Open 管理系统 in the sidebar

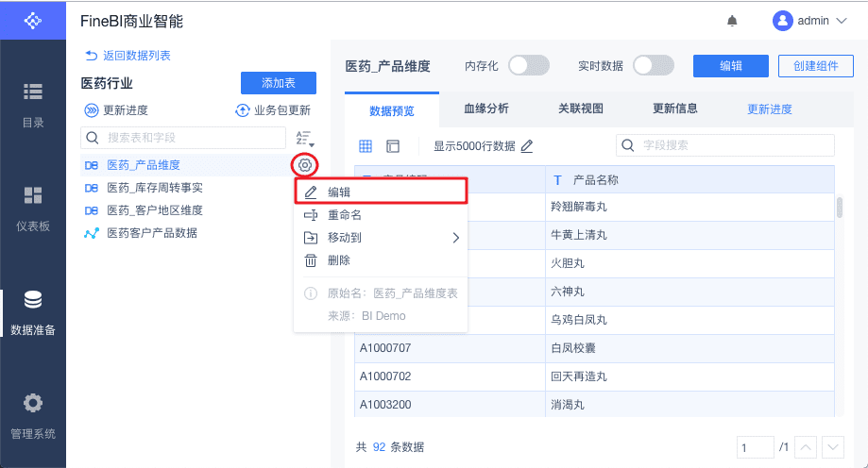[x=33, y=417]
